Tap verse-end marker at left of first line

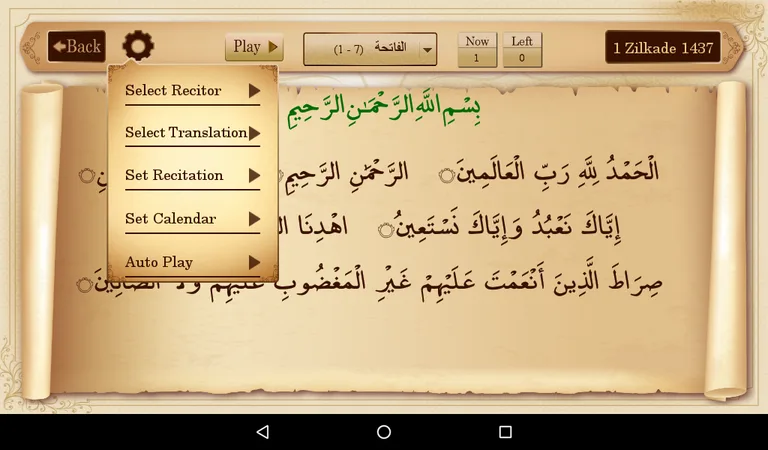click(x=87, y=176)
